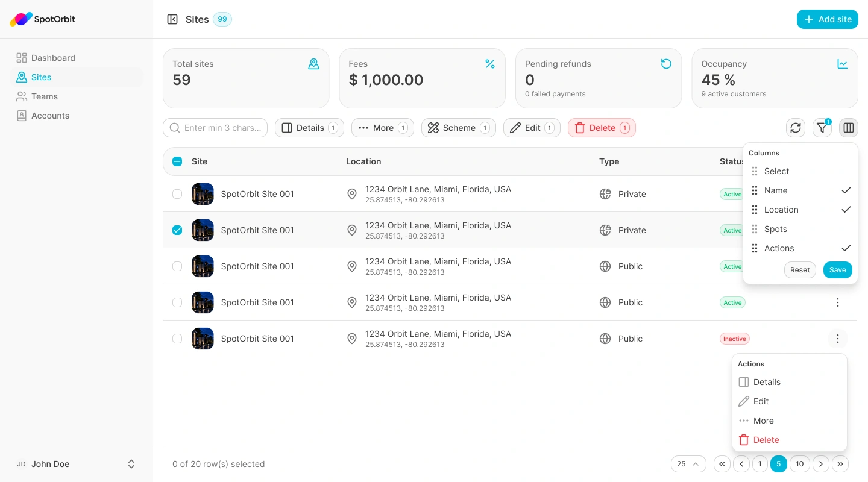
Task: Uncheck the currently checked site row
Action: [177, 230]
